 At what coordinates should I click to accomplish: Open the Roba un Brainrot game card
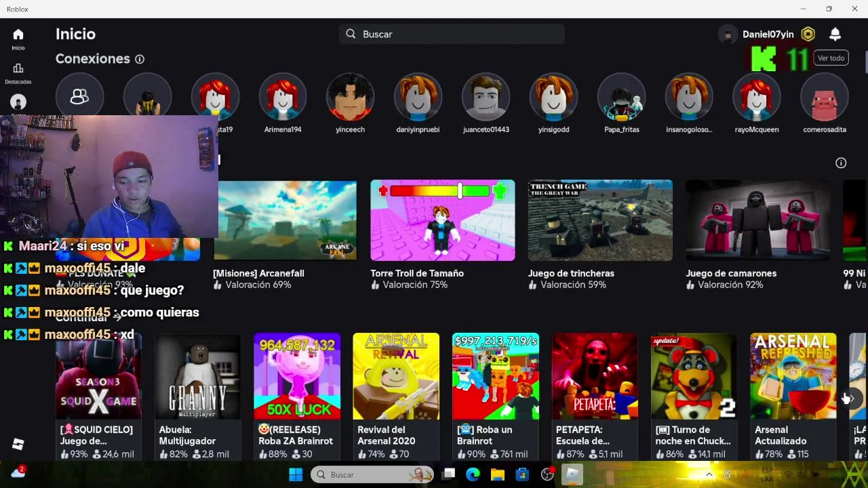click(x=496, y=396)
